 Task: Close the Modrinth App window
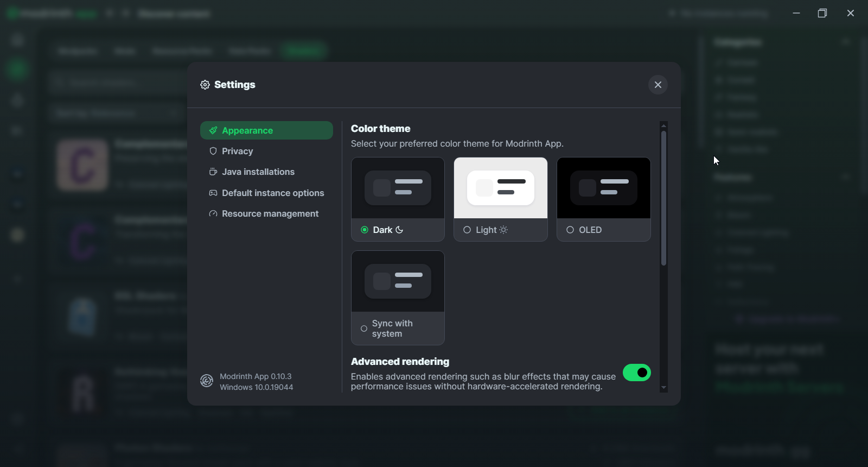[x=851, y=13]
